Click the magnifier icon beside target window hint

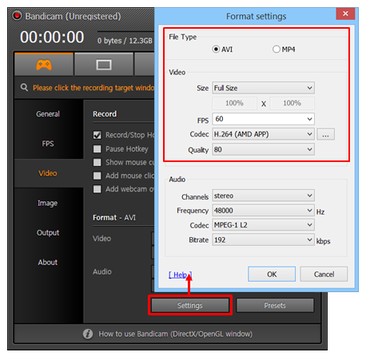pos(24,88)
